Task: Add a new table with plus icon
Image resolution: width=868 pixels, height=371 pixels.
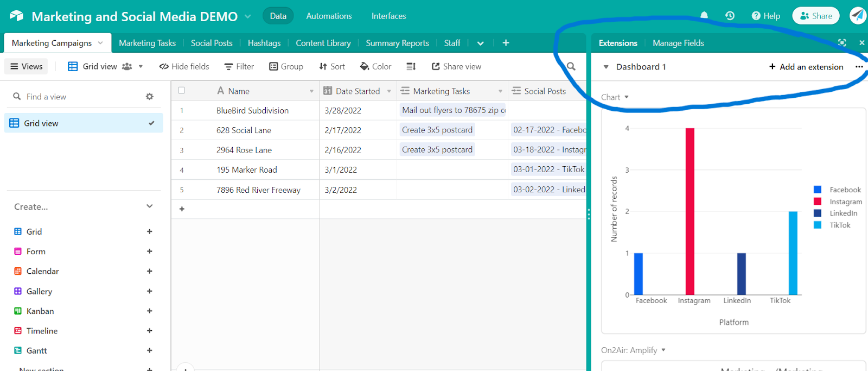Action: (x=506, y=43)
